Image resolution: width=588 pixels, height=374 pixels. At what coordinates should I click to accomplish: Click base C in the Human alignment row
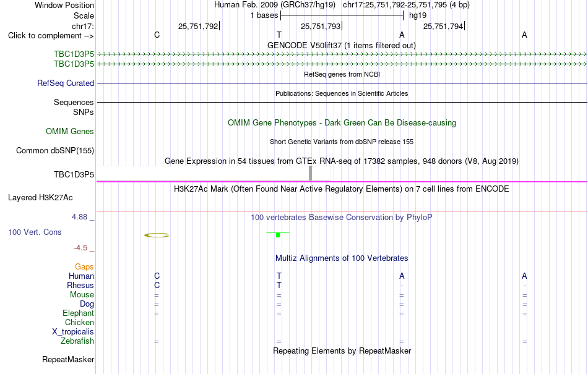pos(157,276)
